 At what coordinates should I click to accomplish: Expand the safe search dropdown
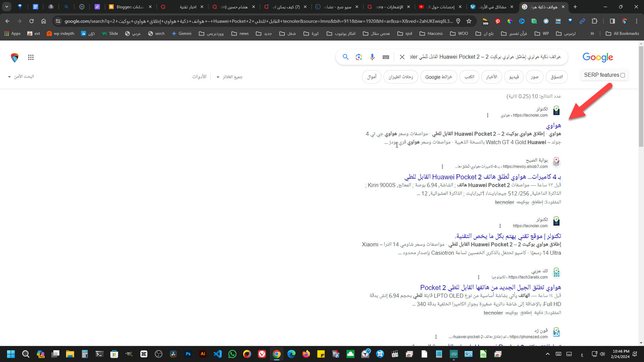[x=21, y=76]
